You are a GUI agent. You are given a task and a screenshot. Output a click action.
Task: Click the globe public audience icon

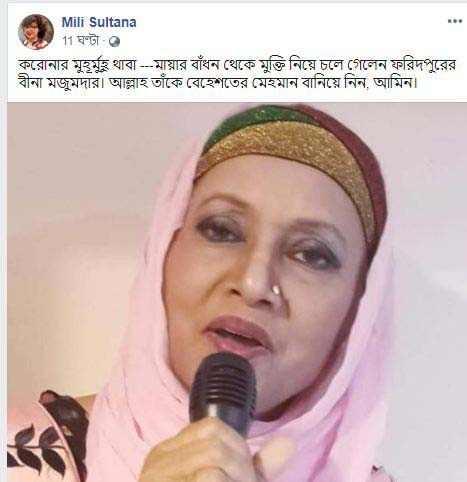114,41
